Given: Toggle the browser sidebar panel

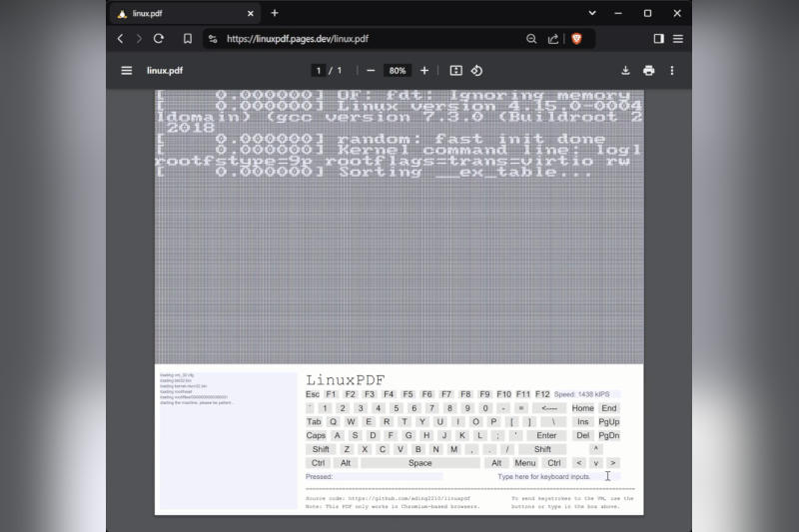Looking at the screenshot, I should pos(658,39).
